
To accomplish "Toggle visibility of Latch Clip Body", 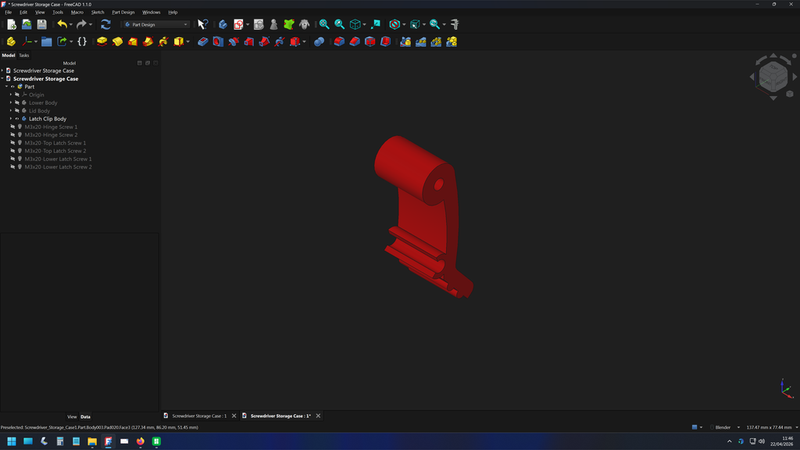I will coord(17,119).
